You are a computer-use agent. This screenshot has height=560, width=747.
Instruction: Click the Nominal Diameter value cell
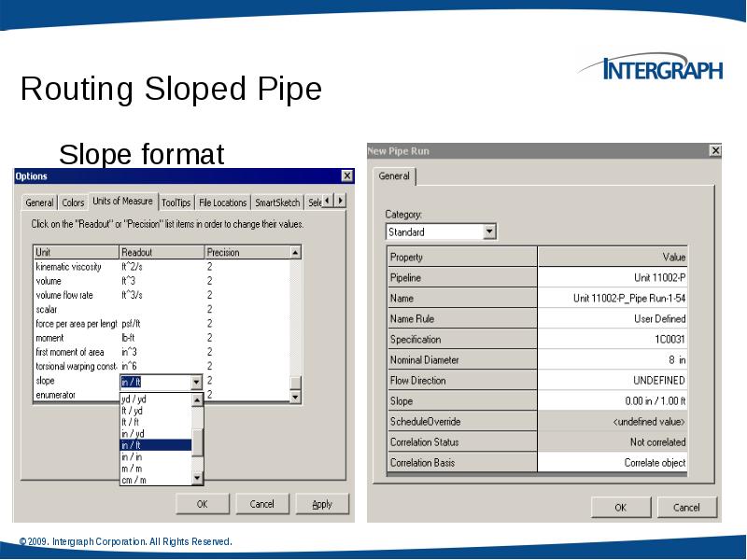(613, 360)
